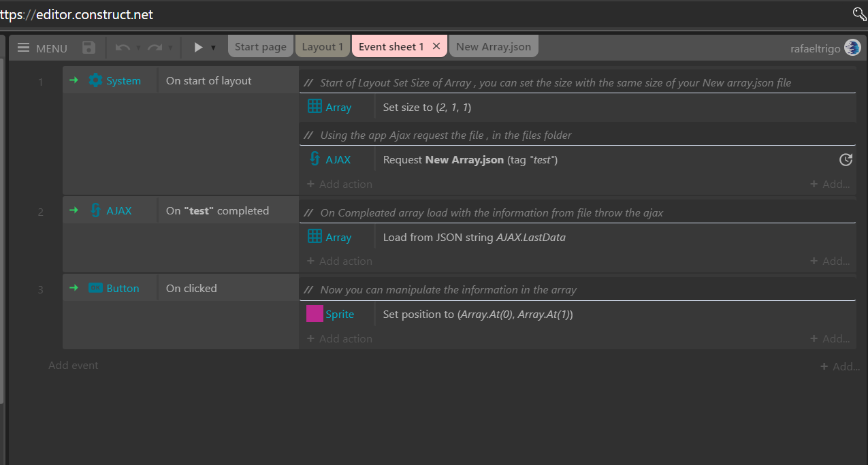The height and width of the screenshot is (465, 868).
Task: Click the rafaeltrigo account avatar
Action: pyautogui.click(x=852, y=47)
